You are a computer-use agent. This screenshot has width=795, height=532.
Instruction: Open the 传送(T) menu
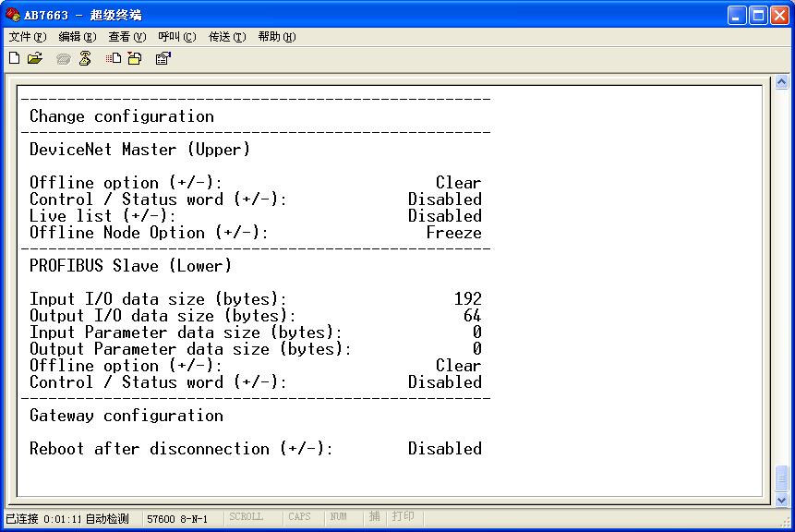point(227,37)
